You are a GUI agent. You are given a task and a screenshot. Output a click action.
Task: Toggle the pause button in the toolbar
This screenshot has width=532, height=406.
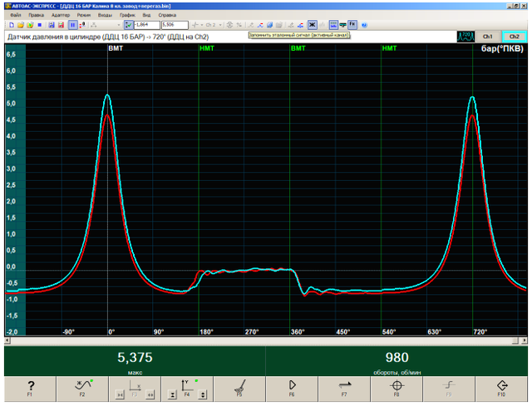(72, 25)
